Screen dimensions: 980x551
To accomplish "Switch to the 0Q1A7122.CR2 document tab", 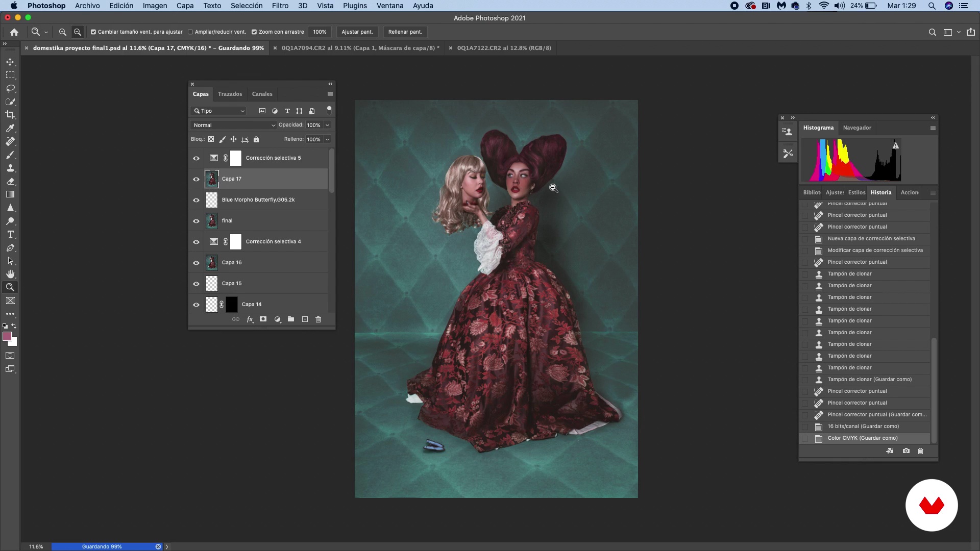I will tap(504, 48).
